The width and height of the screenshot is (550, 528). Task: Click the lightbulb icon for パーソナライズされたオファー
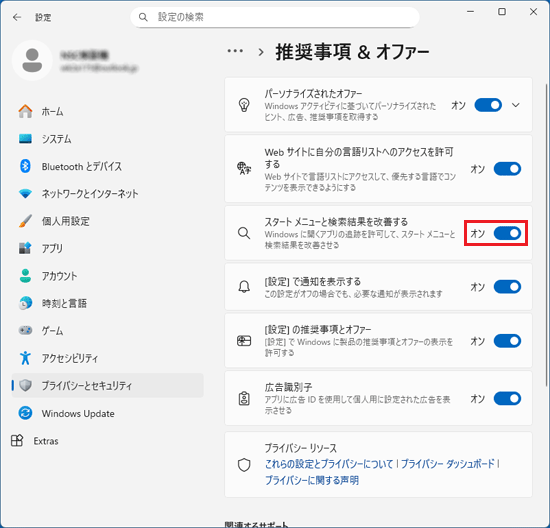244,105
